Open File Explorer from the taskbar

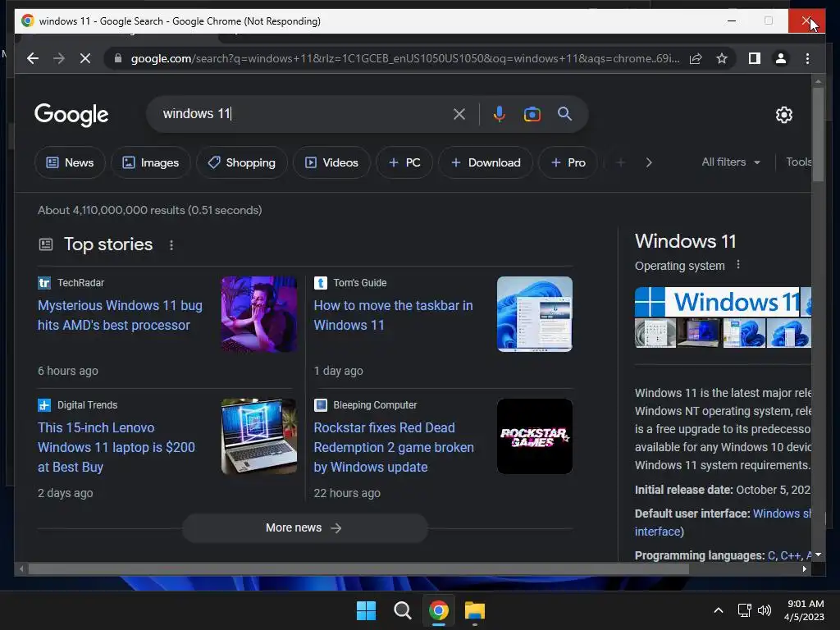pos(475,610)
